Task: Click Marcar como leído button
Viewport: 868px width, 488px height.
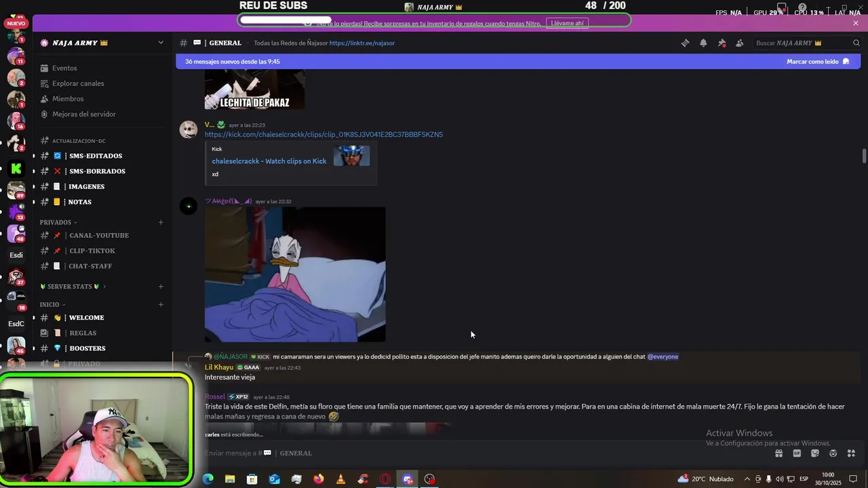Action: coord(818,62)
